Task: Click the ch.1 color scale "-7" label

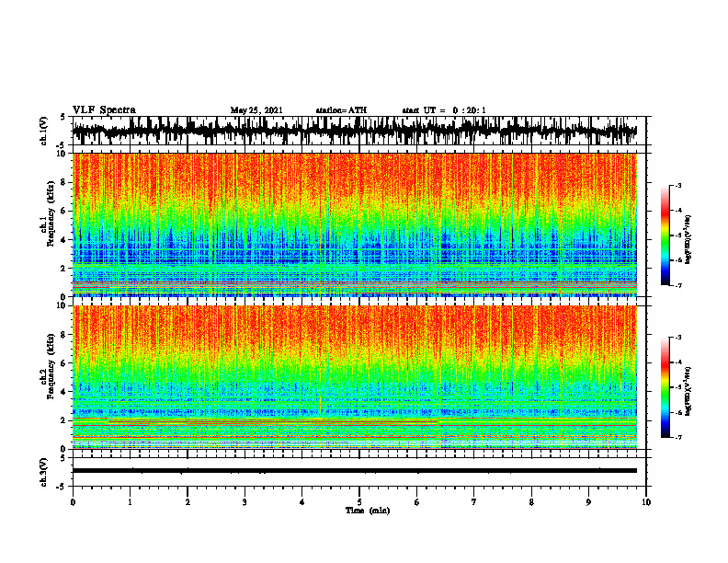Action: 678,285
